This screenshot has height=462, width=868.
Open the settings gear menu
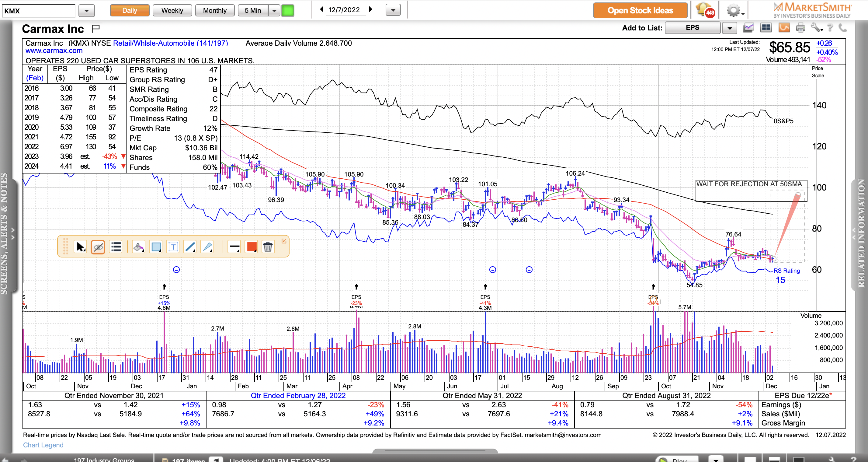pos(735,10)
